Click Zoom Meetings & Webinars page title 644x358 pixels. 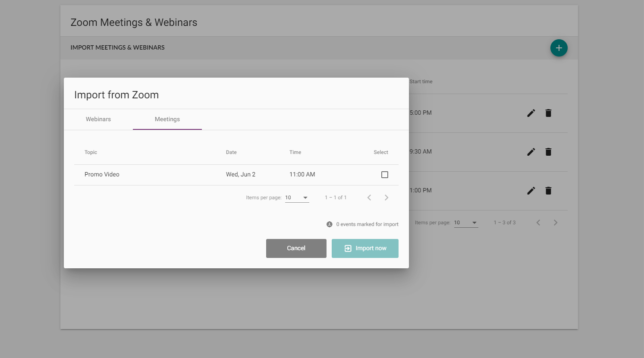[x=134, y=22]
